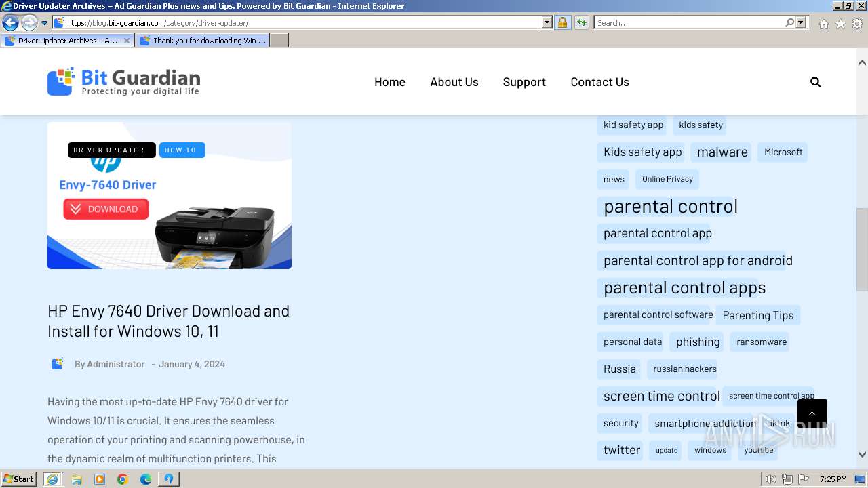The width and height of the screenshot is (868, 488).
Task: Close the Driver Updater Archives tab
Action: coord(126,41)
